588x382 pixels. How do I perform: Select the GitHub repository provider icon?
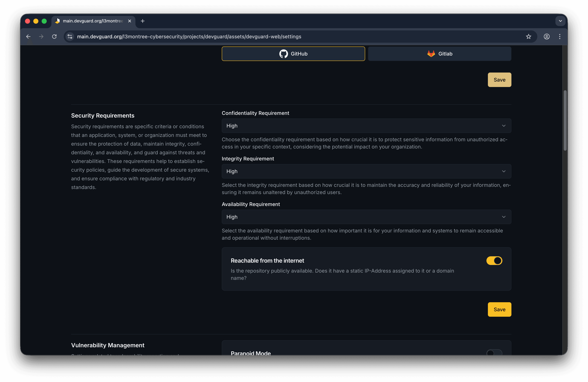pos(284,54)
